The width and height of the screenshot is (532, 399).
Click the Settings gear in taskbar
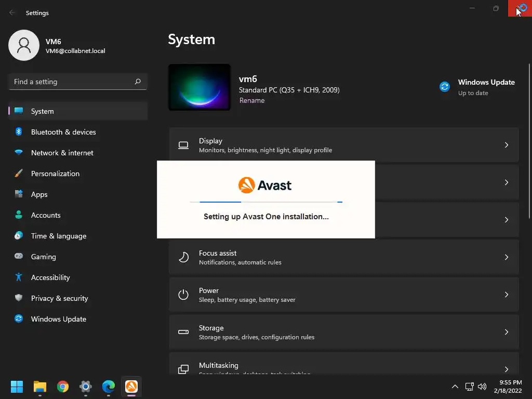point(86,387)
